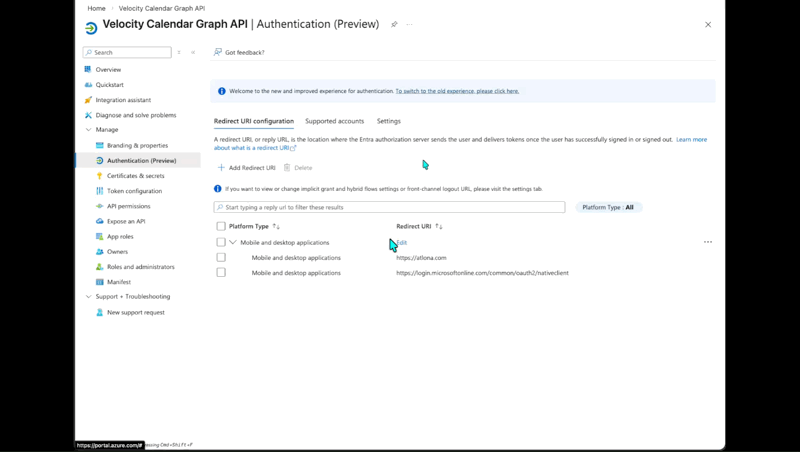Collapse the Support + Troubleshooting section chevron
Image resolution: width=800 pixels, height=452 pixels.
coord(88,296)
